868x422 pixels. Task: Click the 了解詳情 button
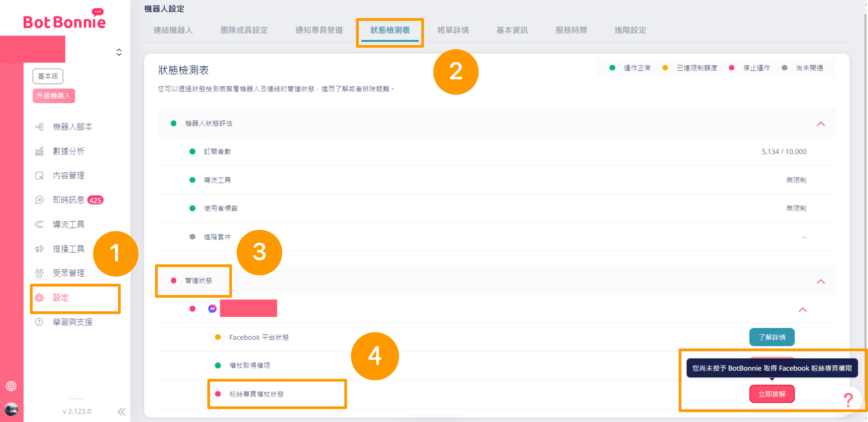pyautogui.click(x=772, y=337)
